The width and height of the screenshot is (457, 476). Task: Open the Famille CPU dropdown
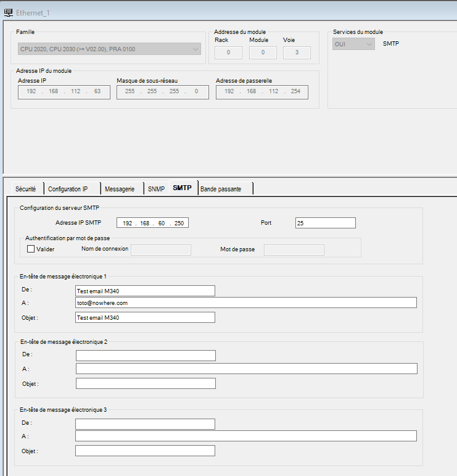click(109, 49)
